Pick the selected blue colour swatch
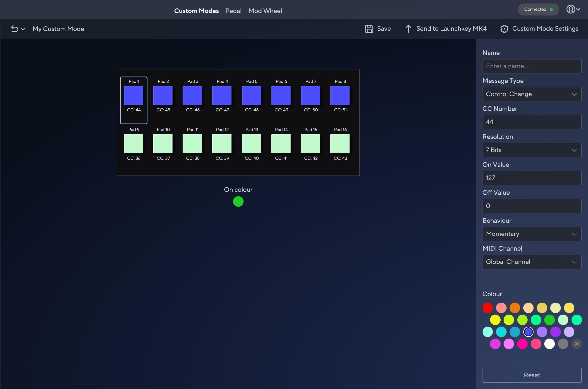The width and height of the screenshot is (588, 389). [528, 332]
